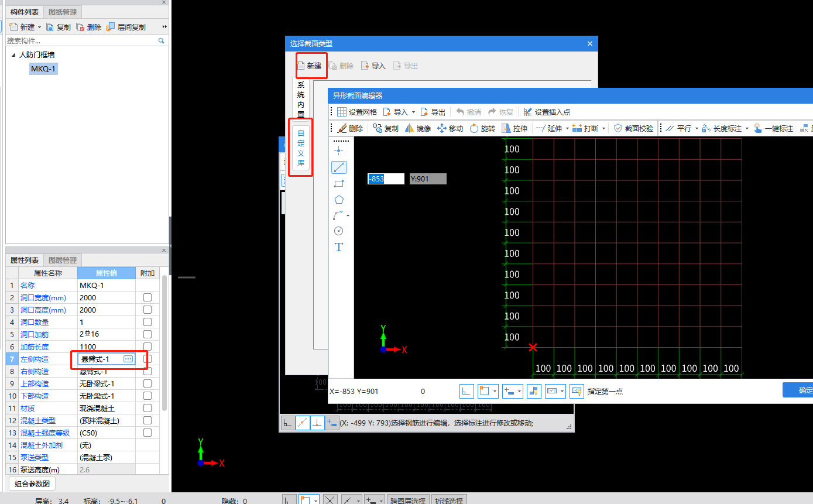Image resolution: width=813 pixels, height=504 pixels.
Task: Click the Y:901 coordinate field
Action: coord(428,179)
